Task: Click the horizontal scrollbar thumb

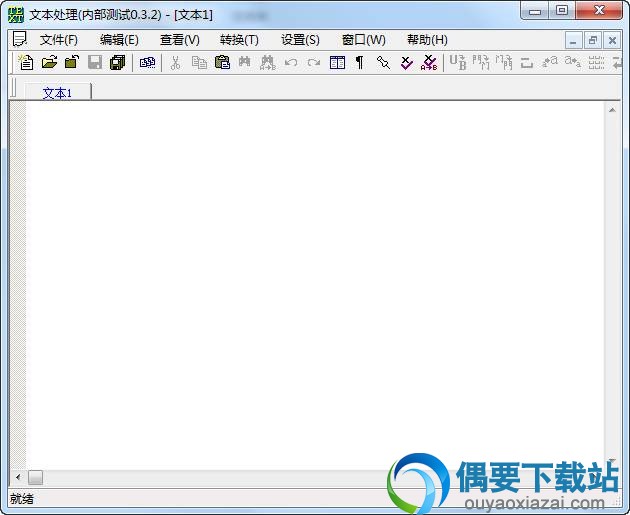Action: point(35,477)
